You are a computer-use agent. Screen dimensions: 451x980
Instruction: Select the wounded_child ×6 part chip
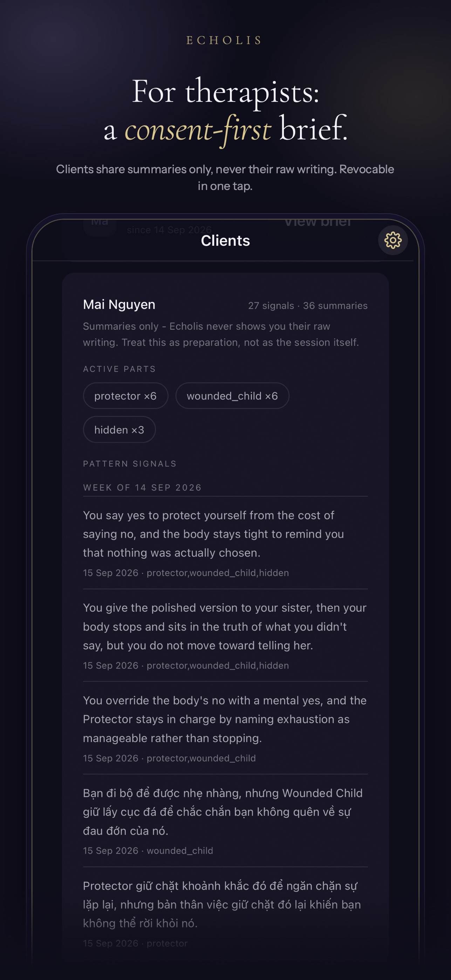[x=232, y=396]
